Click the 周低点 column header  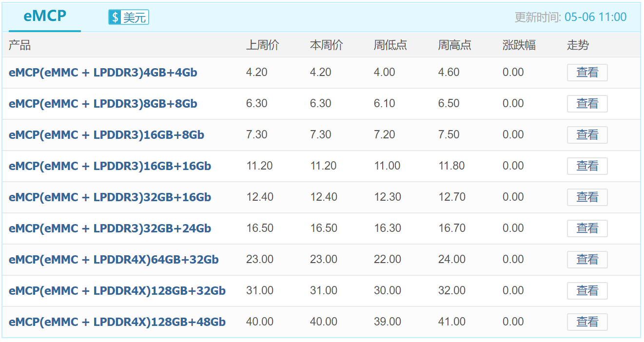click(x=390, y=45)
